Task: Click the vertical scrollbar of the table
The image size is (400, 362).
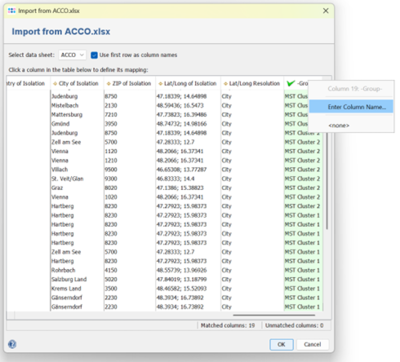Action: point(327,180)
